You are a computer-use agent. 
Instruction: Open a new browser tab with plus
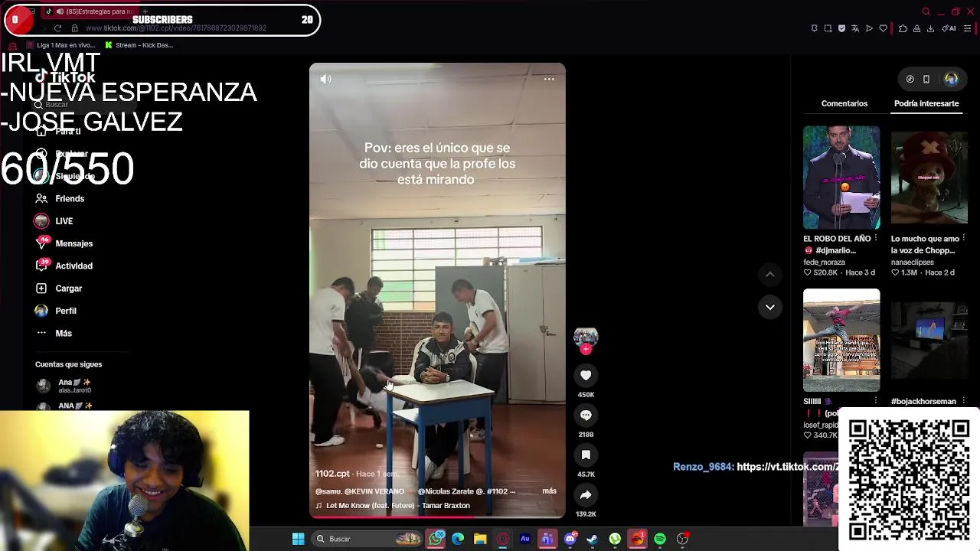(x=144, y=11)
